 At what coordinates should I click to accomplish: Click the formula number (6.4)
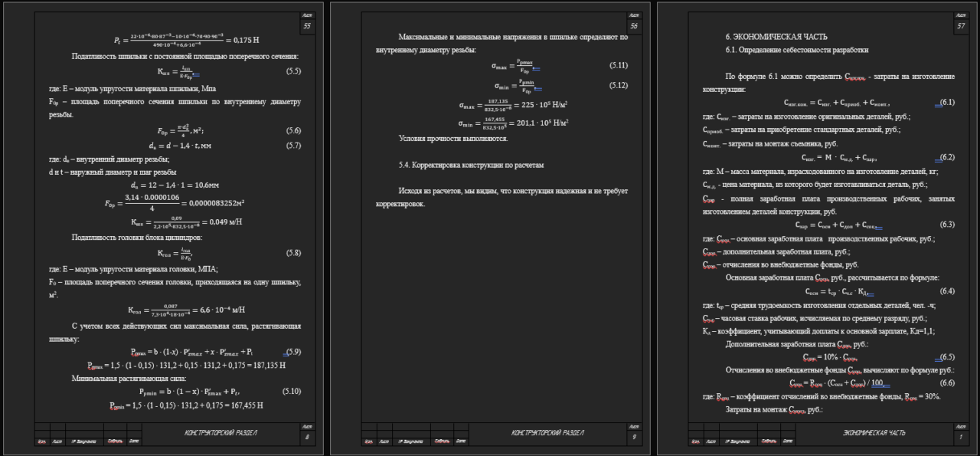click(x=947, y=291)
